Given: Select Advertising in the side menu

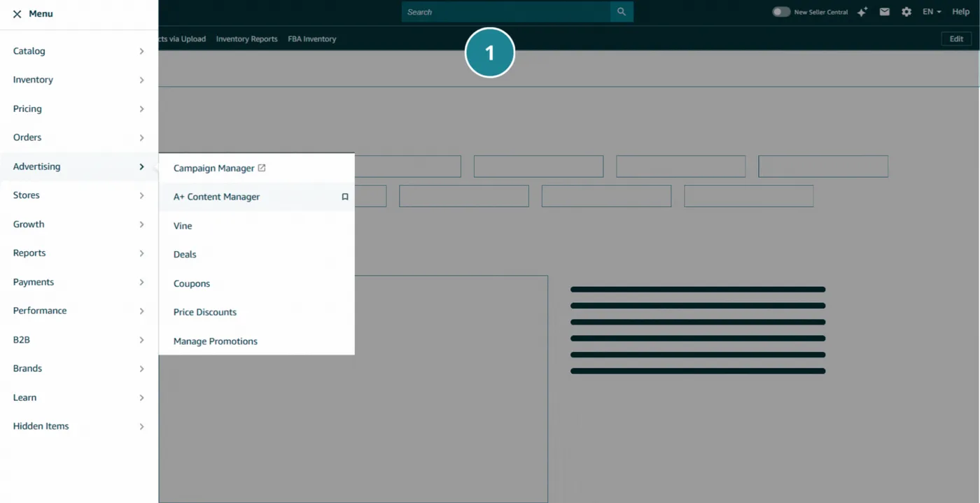Looking at the screenshot, I should (x=79, y=167).
